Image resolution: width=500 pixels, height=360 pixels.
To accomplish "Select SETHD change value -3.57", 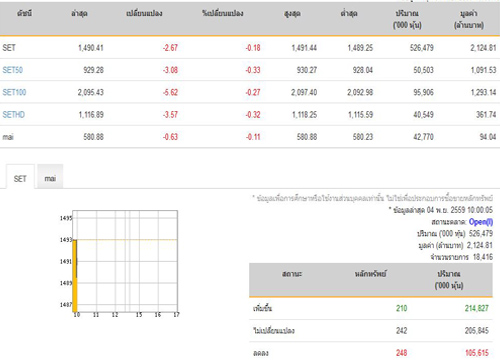I will [x=170, y=115].
